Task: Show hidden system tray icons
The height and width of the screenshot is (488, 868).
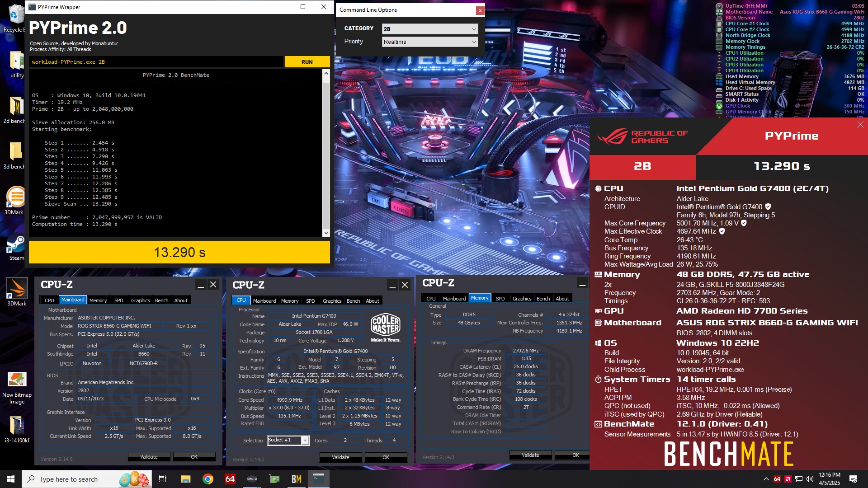Action: tap(766, 479)
